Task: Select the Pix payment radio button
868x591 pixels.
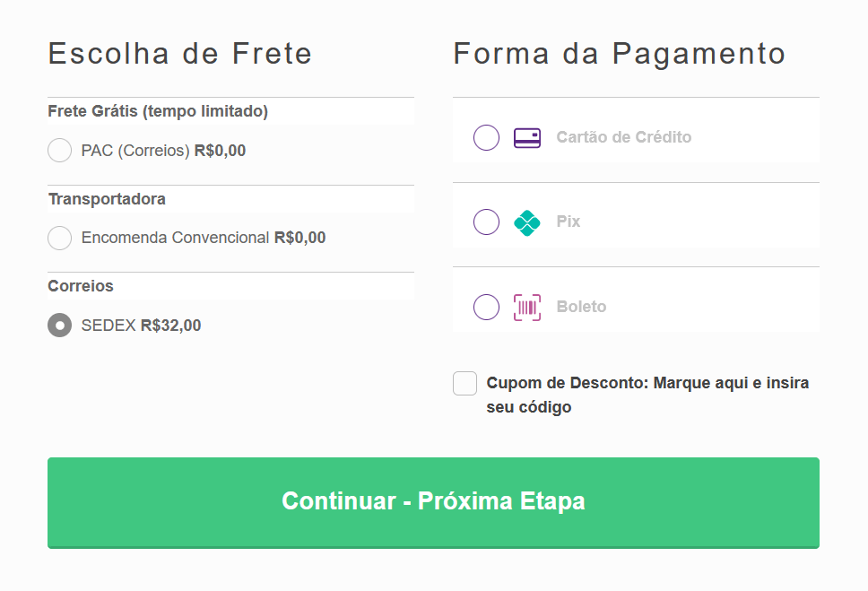Action: 486,222
